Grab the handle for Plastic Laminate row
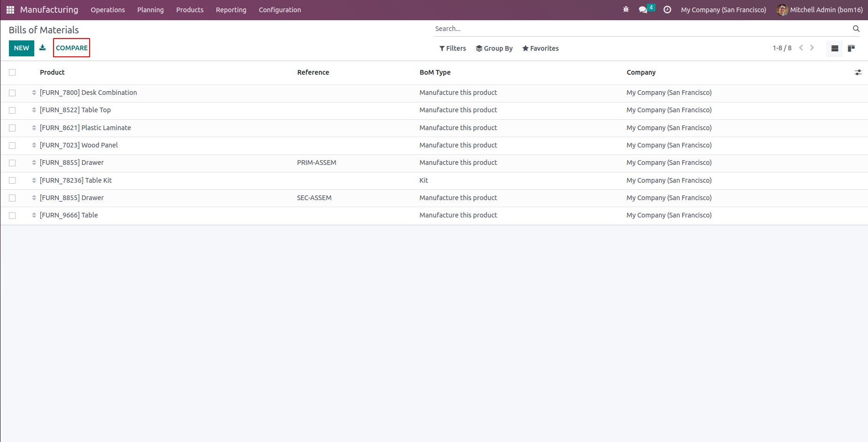The height and width of the screenshot is (442, 868). coord(34,128)
